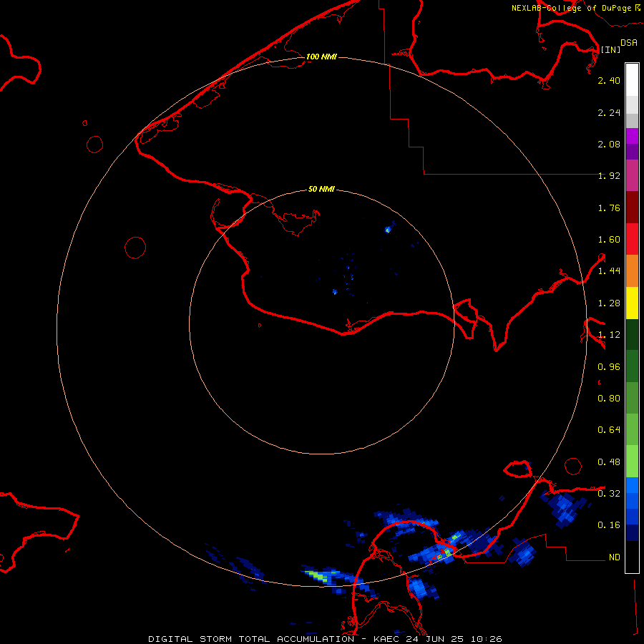Click the 0.48 legend value
The width and height of the screenshot is (644, 644).
[609, 462]
